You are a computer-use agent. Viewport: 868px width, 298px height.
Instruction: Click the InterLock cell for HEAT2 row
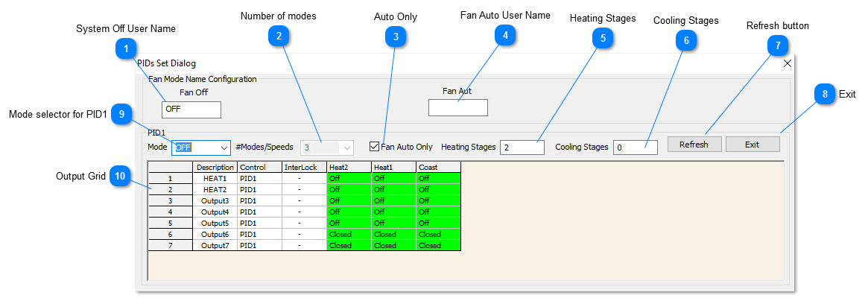[x=305, y=189]
